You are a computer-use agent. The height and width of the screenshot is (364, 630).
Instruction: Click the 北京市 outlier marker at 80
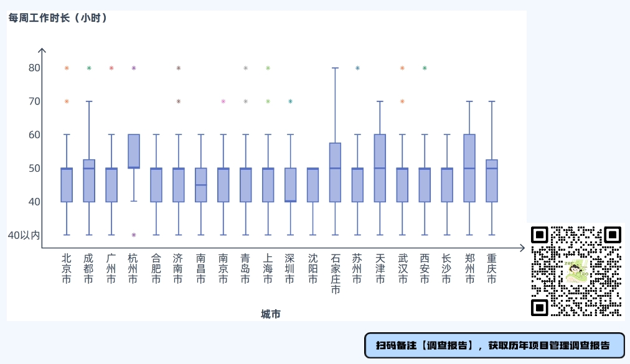67,68
